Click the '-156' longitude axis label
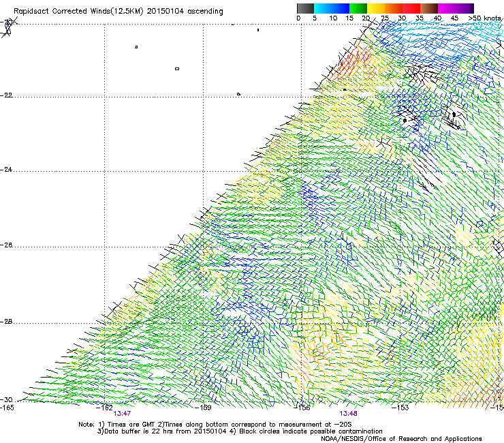Viewport: 504px width, 443px height. (x=302, y=408)
